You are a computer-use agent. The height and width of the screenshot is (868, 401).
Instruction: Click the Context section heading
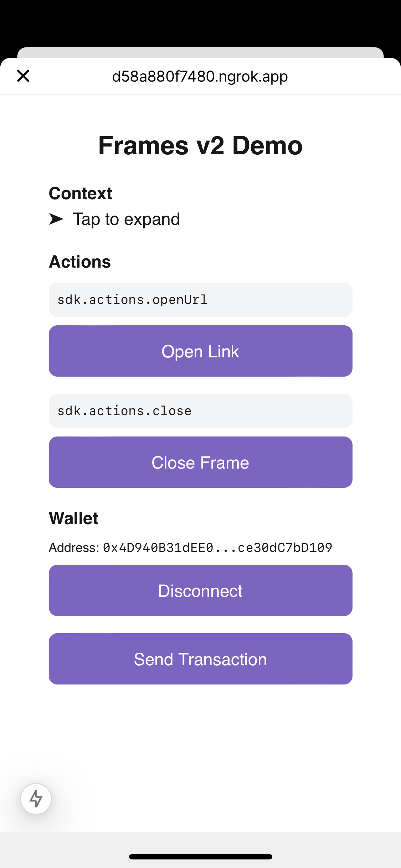point(81,193)
